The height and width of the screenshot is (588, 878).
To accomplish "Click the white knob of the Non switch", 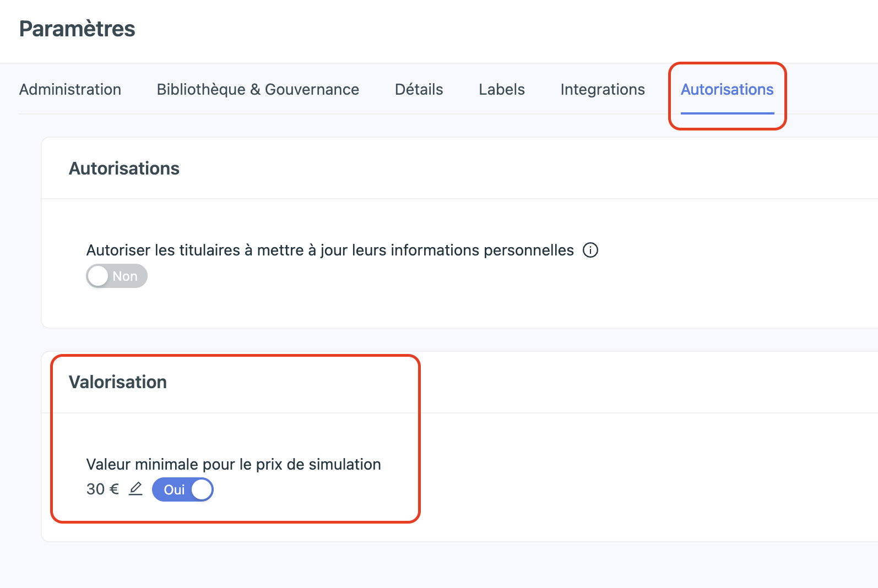I will click(98, 276).
